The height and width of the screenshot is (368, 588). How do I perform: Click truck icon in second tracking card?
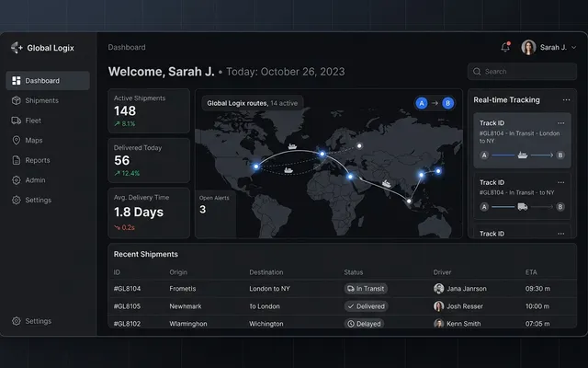click(x=523, y=206)
